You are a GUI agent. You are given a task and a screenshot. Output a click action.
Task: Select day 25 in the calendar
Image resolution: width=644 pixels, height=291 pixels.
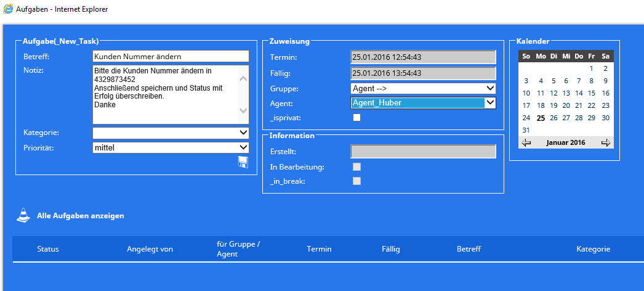[541, 118]
